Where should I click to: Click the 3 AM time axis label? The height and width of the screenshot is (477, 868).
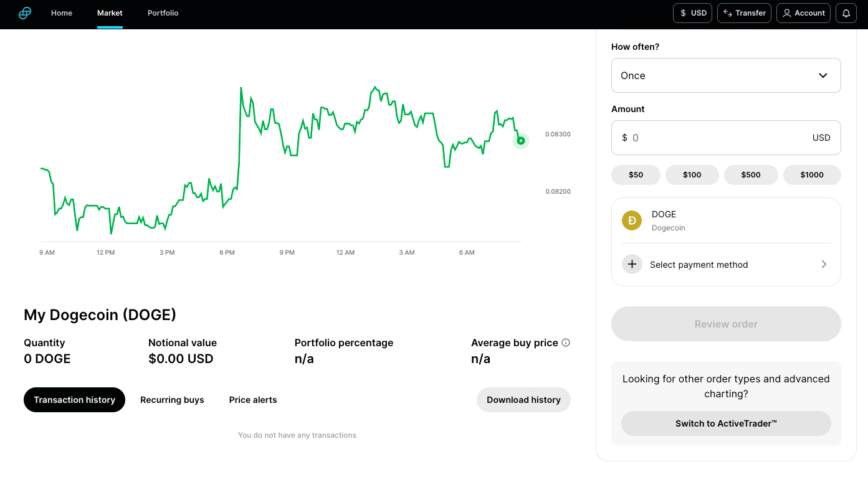coord(406,252)
